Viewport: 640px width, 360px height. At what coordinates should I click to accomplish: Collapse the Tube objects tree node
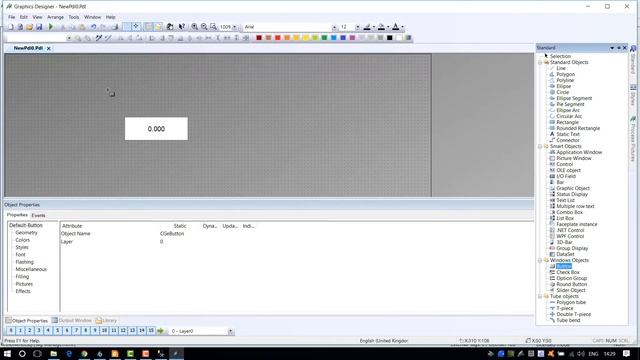click(x=540, y=296)
